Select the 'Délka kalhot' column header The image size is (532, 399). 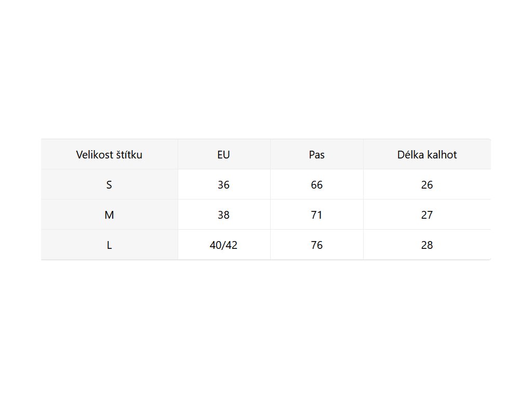point(427,154)
